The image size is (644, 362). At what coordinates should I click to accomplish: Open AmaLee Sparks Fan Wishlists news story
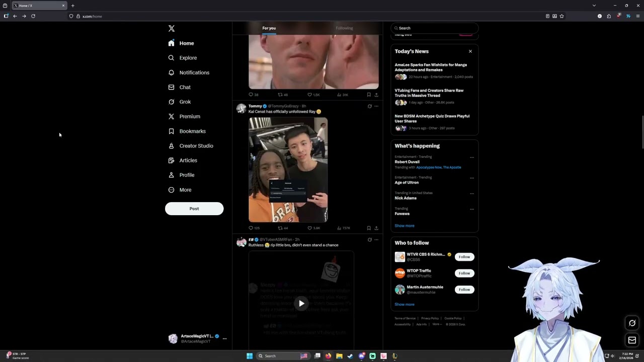pyautogui.click(x=434, y=71)
